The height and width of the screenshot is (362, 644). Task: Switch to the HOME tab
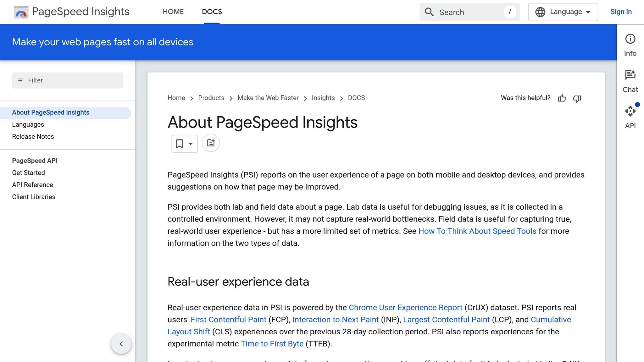click(x=173, y=12)
